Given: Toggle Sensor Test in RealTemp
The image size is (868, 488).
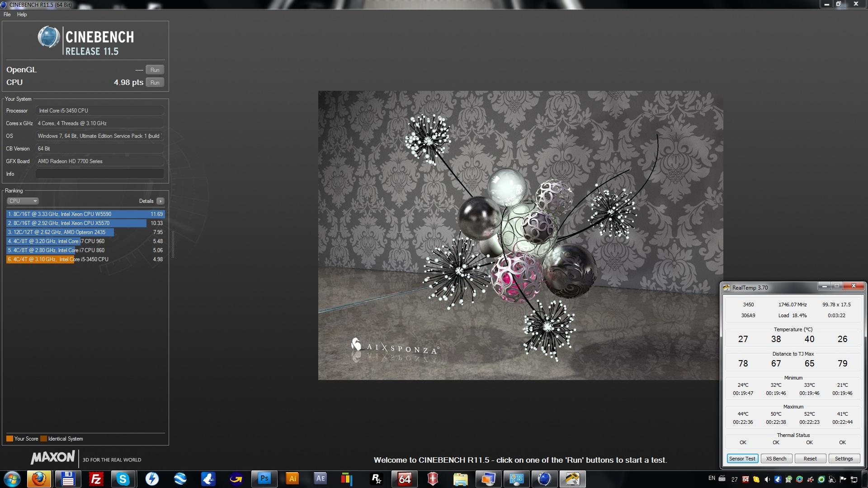Looking at the screenshot, I should click(742, 459).
